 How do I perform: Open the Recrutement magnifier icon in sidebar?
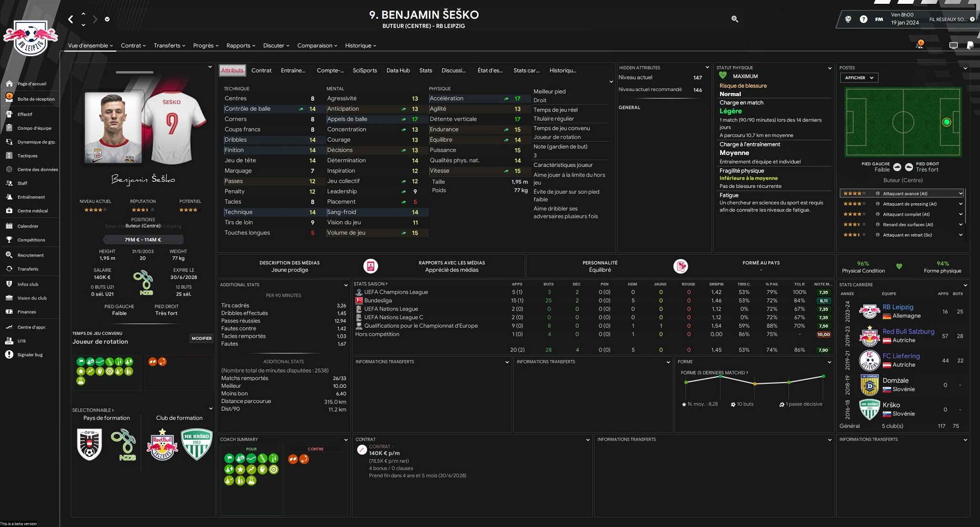pos(9,255)
